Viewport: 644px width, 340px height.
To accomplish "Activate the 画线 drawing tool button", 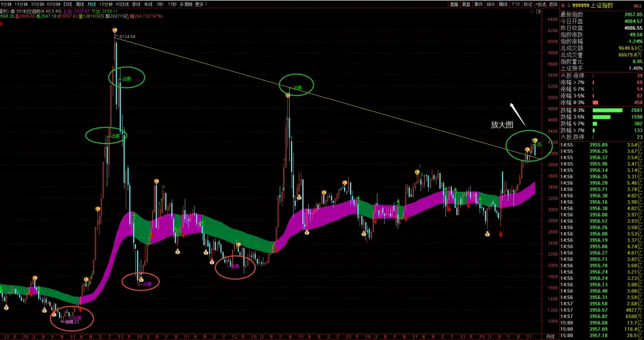I will [x=503, y=5].
